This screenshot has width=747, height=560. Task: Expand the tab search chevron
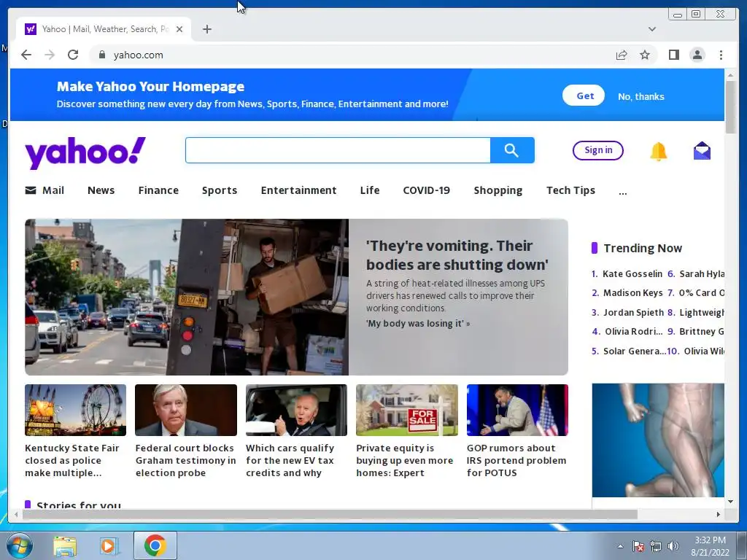[x=652, y=29]
